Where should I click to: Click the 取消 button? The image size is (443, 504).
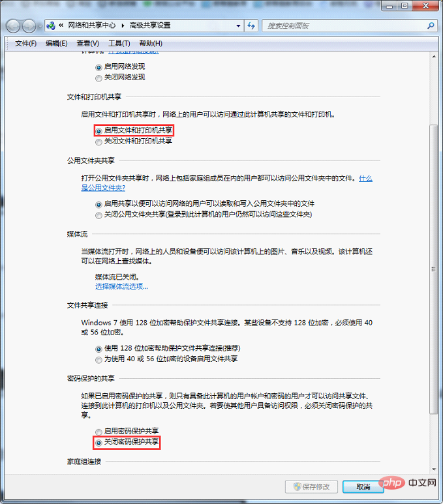363,486
